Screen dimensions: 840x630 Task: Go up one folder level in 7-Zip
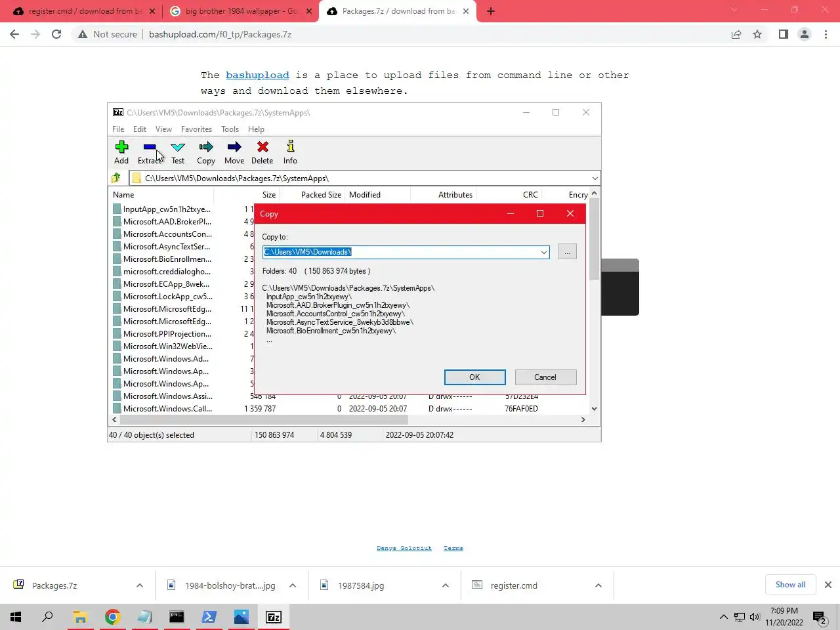[116, 178]
